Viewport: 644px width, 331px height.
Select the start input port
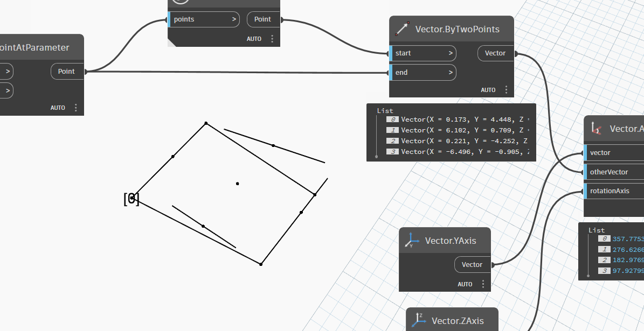point(423,53)
